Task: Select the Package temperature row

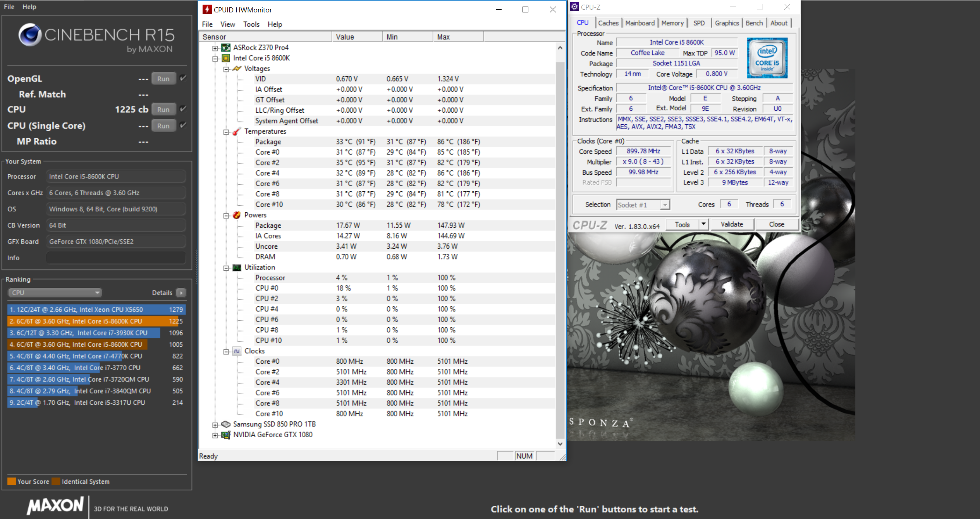Action: point(378,142)
